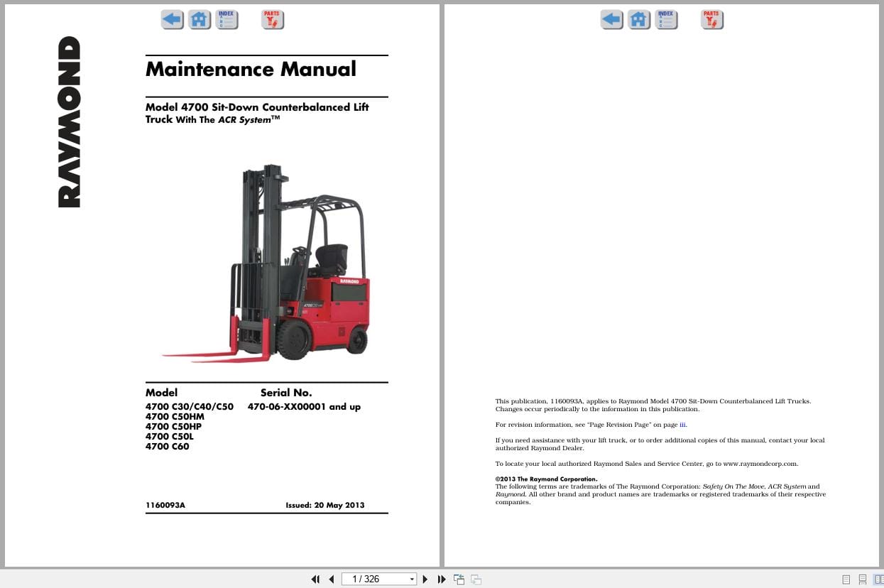This screenshot has height=588, width=884.
Task: Jump to the first page
Action: click(x=315, y=579)
